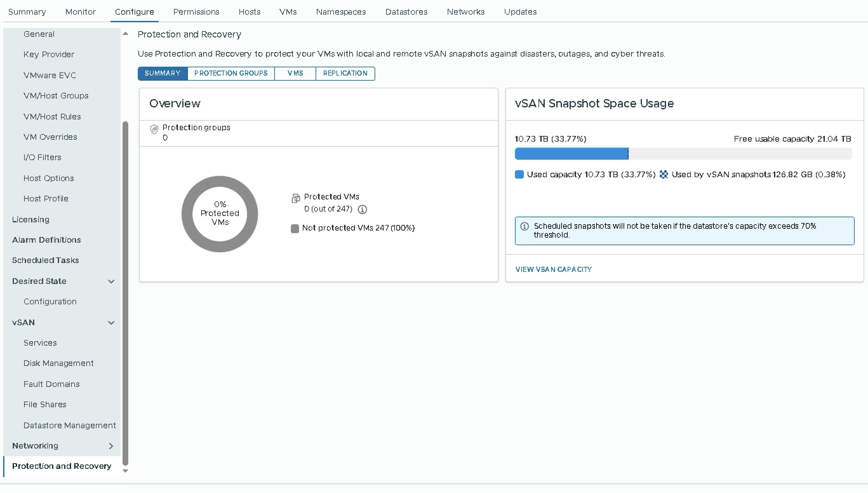868x493 pixels.
Task: Go to the Hosts tab
Action: pos(250,12)
